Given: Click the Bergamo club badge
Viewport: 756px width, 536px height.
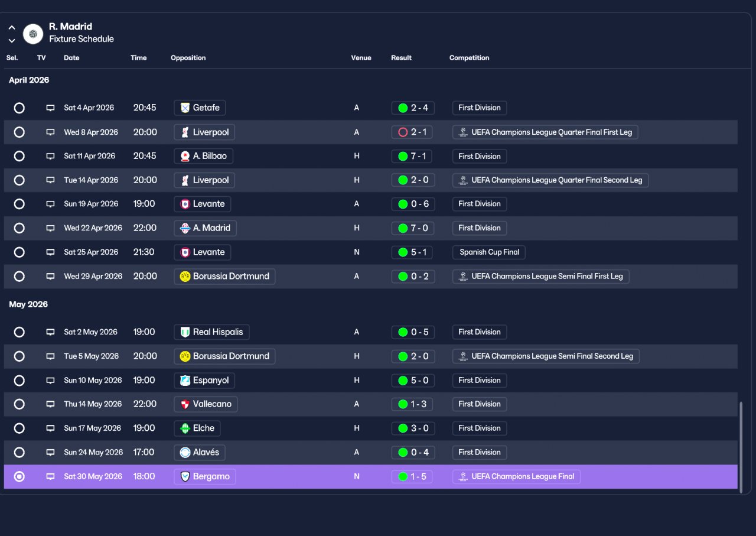Looking at the screenshot, I should pyautogui.click(x=185, y=476).
